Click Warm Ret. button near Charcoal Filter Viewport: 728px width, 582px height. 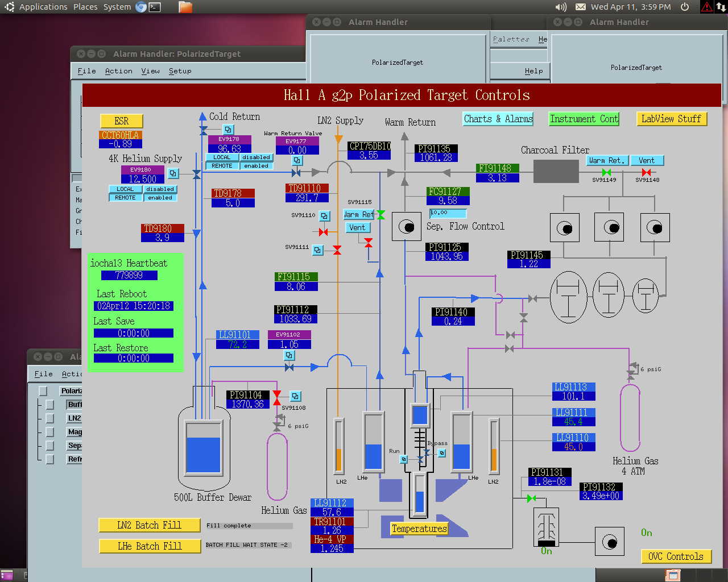607,161
